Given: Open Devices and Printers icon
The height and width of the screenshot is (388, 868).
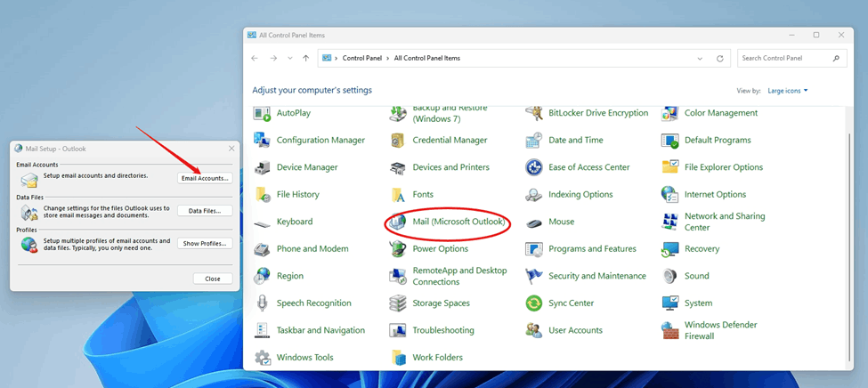Looking at the screenshot, I should coord(398,167).
